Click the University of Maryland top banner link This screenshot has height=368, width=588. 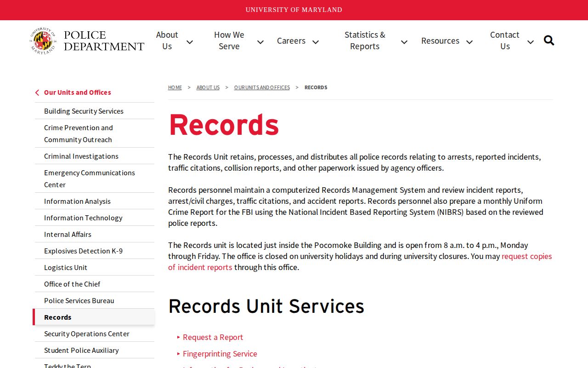294,10
